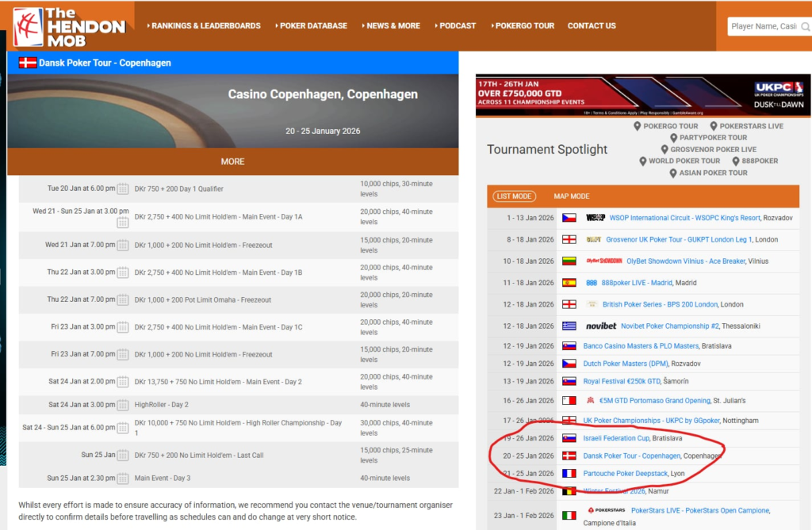812x530 pixels.
Task: Open the Contact Us page
Action: pos(592,25)
